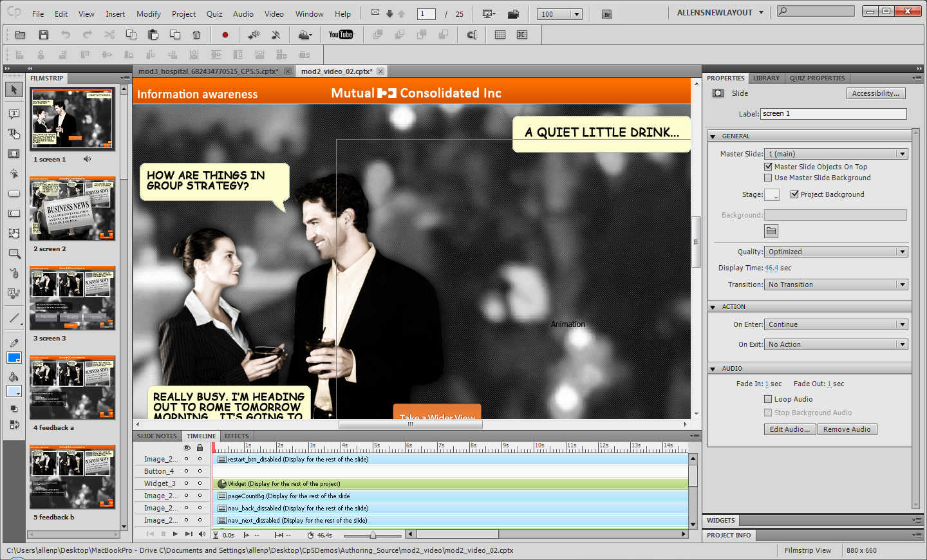Click the Open folder icon in toolbar
927x560 pixels.
pos(20,35)
